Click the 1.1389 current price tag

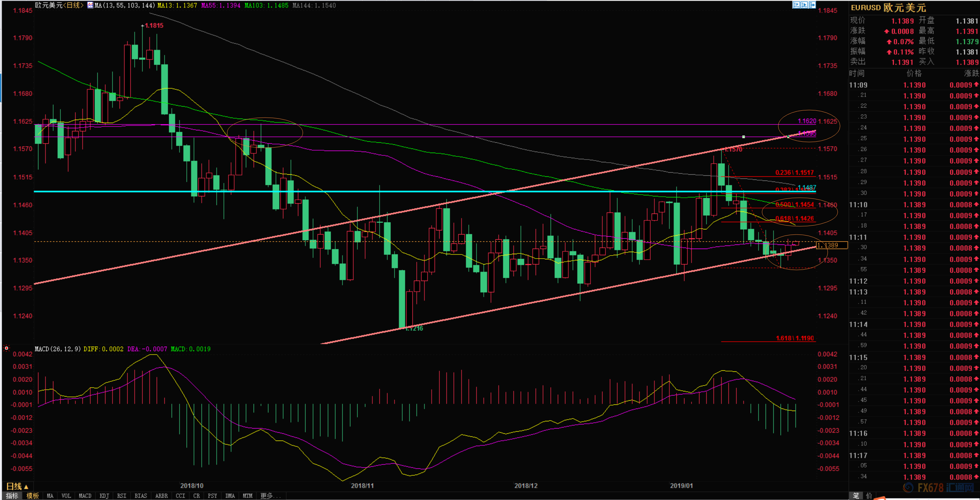(x=832, y=246)
